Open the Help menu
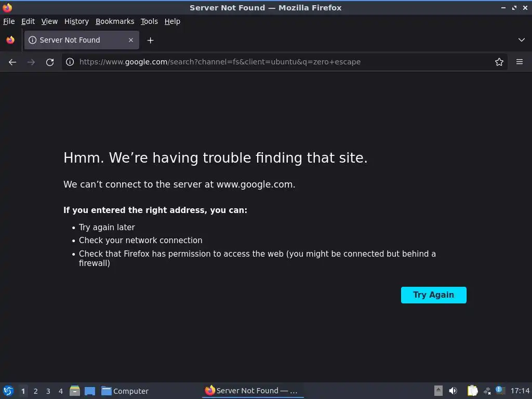Viewport: 532px width, 399px height. coord(172,21)
